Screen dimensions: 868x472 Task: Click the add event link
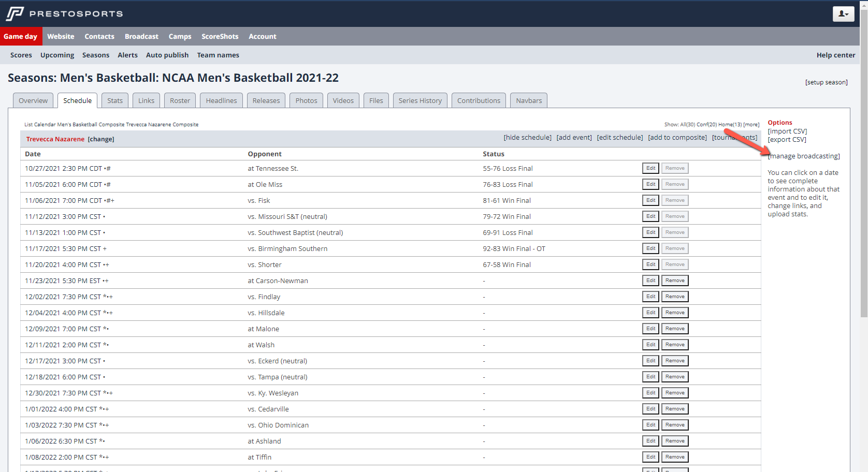[574, 138]
